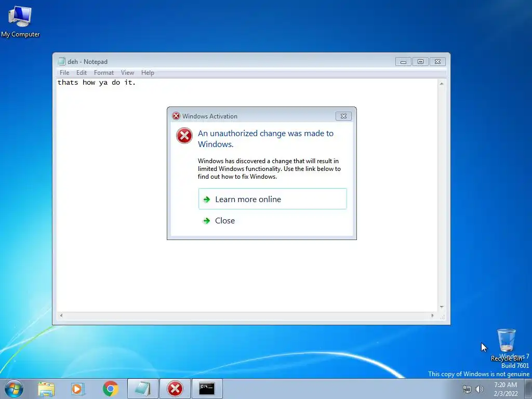Click Notepad horizontal scrollbar left arrow
The width and height of the screenshot is (532, 399).
[x=61, y=315]
